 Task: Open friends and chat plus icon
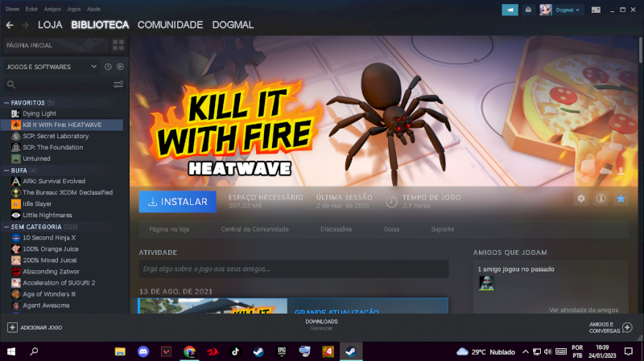click(627, 327)
